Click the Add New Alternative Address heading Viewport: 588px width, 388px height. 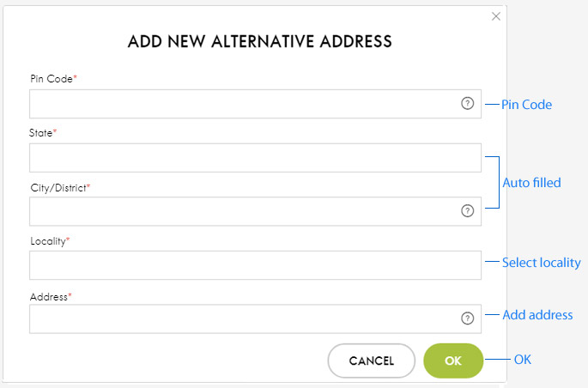(x=259, y=41)
